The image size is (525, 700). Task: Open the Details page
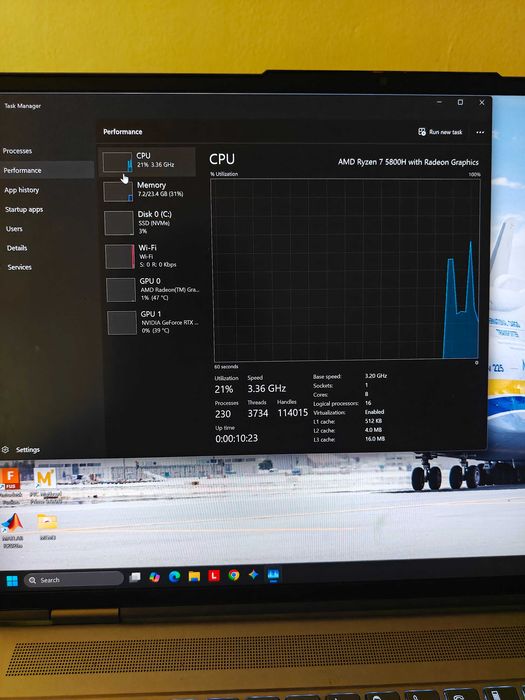17,248
